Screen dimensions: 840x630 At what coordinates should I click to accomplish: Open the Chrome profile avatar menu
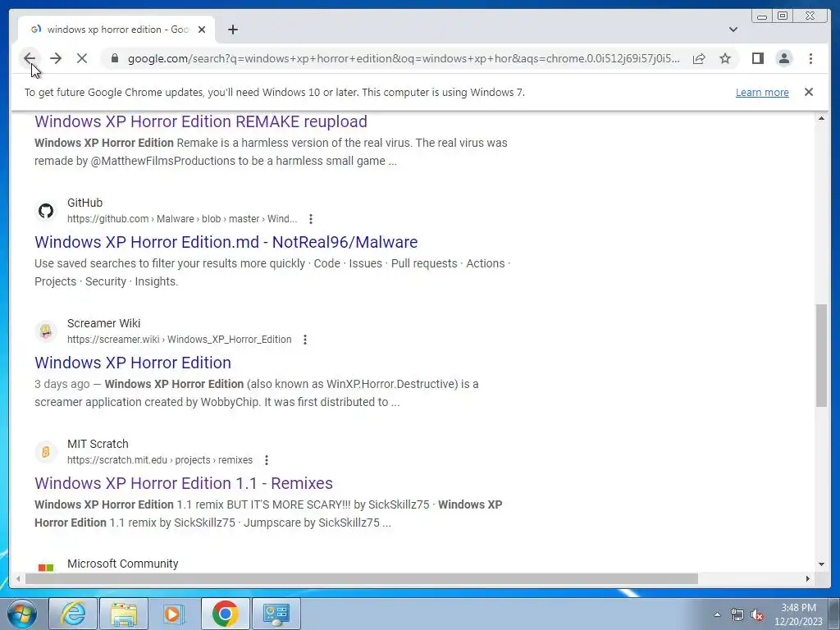point(784,58)
